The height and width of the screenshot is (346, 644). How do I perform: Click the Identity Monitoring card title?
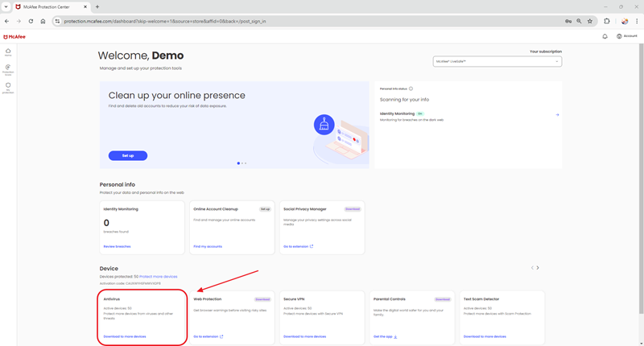point(121,209)
